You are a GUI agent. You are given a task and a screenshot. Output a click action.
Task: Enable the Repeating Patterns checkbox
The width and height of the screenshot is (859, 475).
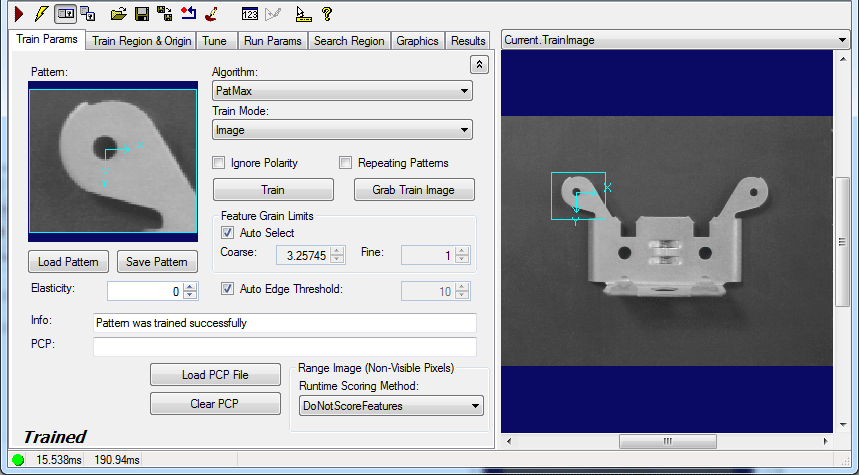(x=345, y=163)
